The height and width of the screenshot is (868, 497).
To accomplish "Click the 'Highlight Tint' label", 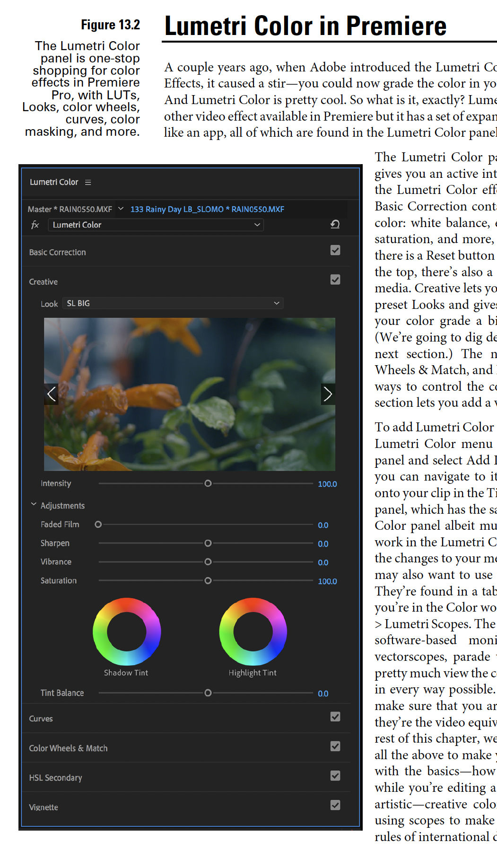I will (253, 673).
